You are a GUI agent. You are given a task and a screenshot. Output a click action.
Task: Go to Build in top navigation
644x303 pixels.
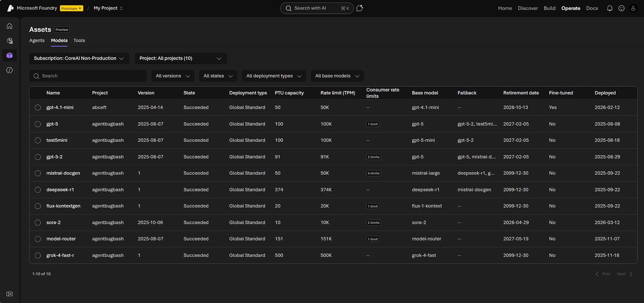(x=550, y=8)
